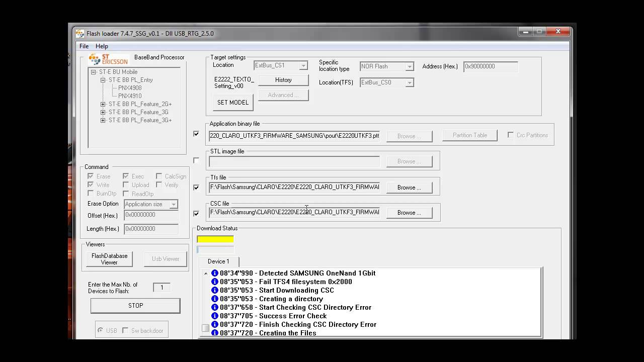Select the USB radio button
This screenshot has height=362, width=644.
pyautogui.click(x=101, y=330)
